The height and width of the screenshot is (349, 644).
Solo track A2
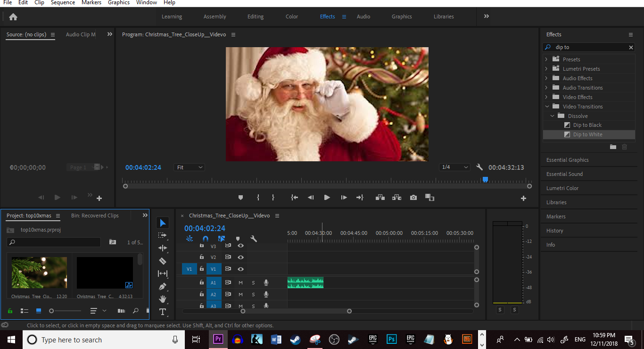[x=253, y=294]
